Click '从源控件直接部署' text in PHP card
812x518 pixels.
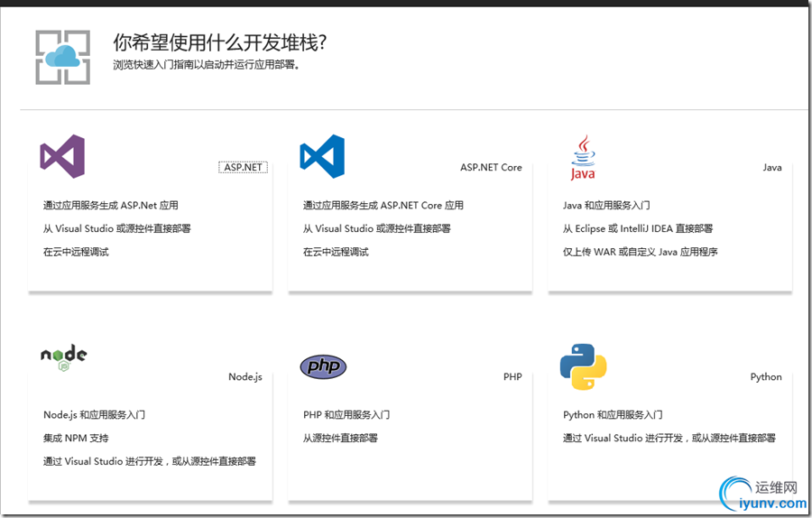point(340,438)
